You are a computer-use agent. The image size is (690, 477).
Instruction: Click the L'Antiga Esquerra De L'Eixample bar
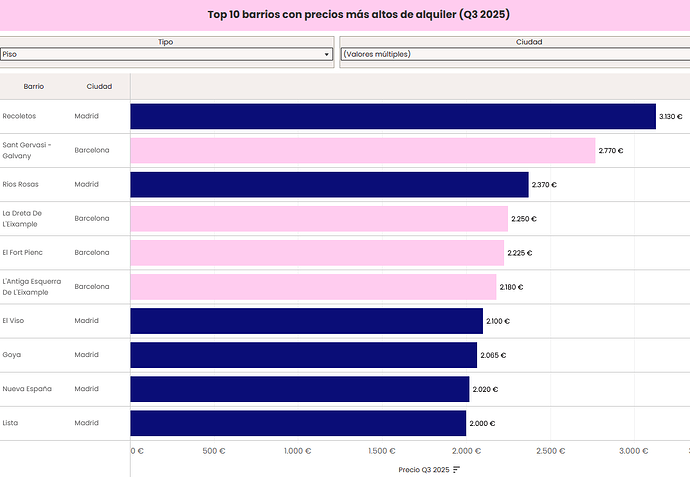313,287
